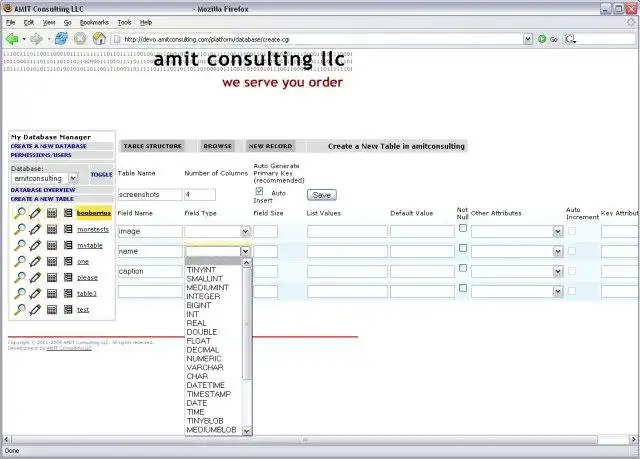Open the Tools menu
The width and height of the screenshot is (640, 459).
[x=124, y=22]
